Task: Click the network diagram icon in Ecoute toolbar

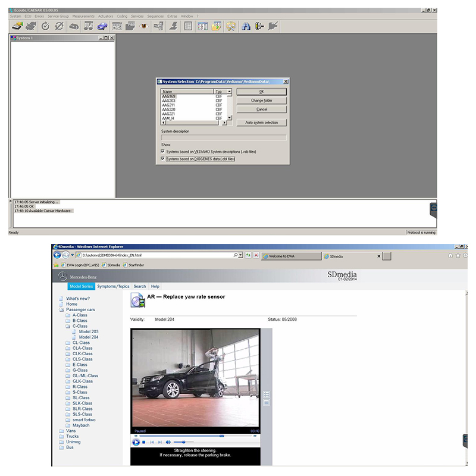Action: (158, 26)
